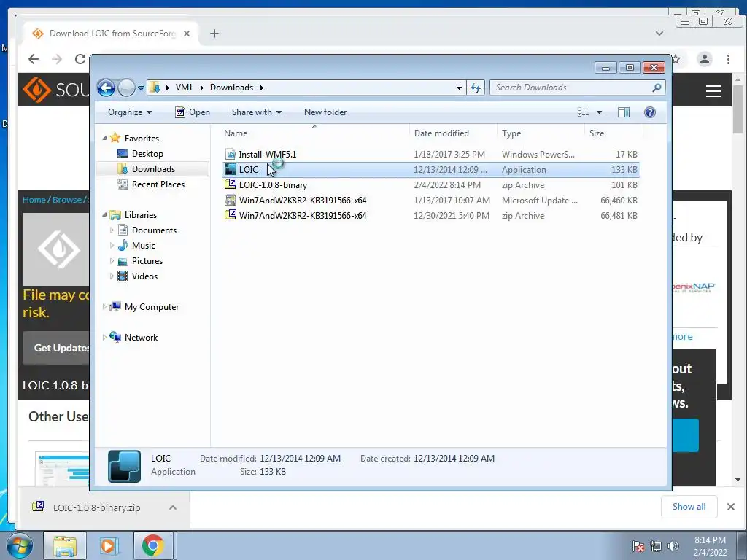
Task: Select Win7AndW2K8R2-KB3191566-x64 zip archive icon
Action: click(231, 215)
